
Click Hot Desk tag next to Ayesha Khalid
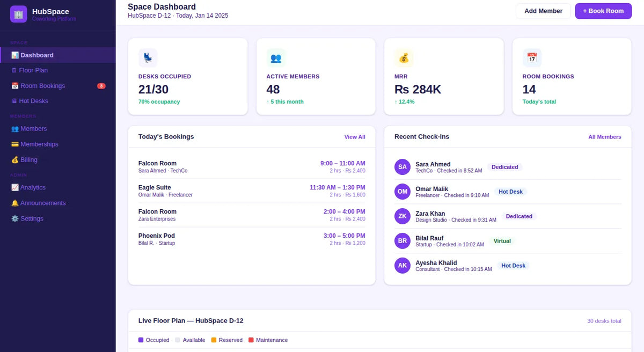tap(513, 266)
